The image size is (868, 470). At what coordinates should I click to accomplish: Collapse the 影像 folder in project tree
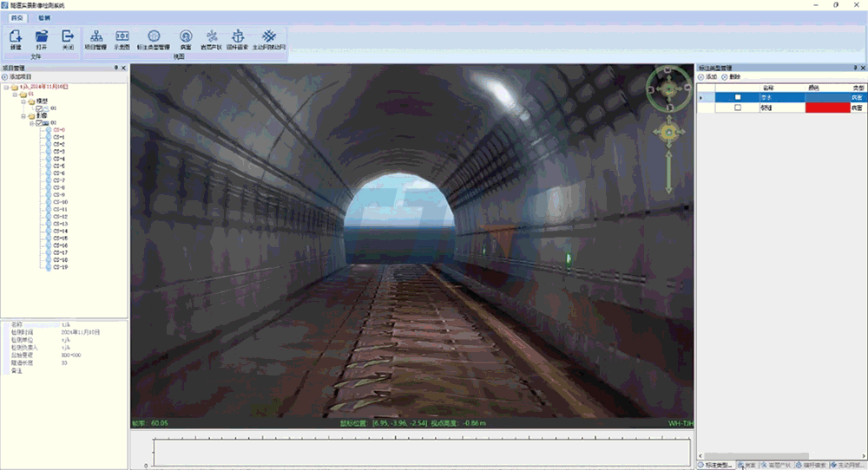tap(23, 115)
